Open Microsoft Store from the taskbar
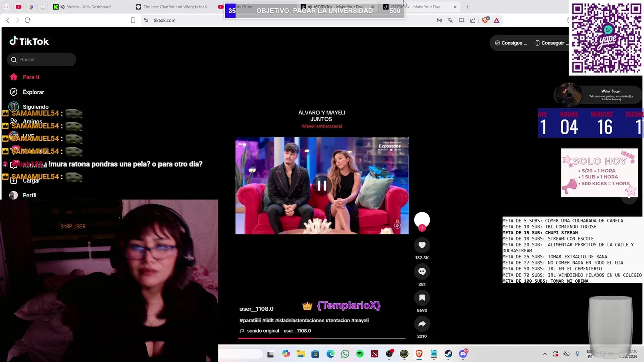Viewport: 644px width, 362px height. [315, 354]
